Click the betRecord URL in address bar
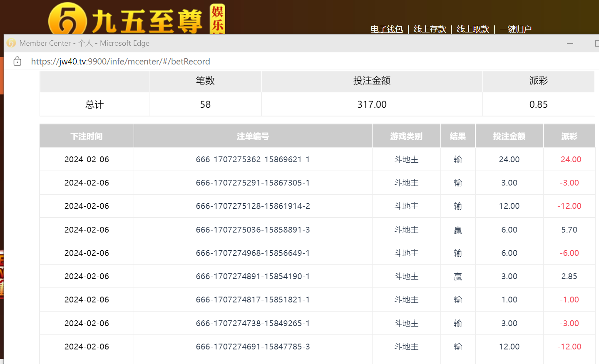The height and width of the screenshot is (364, 599). (x=120, y=62)
